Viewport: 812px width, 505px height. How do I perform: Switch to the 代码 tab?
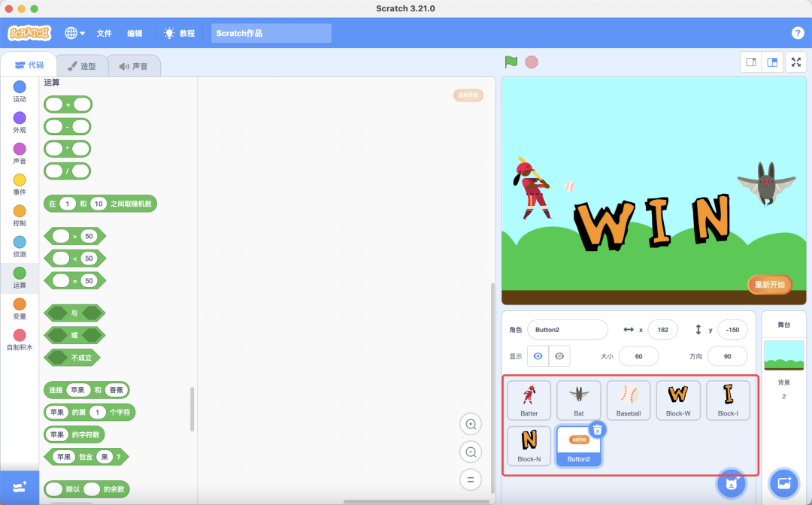[x=29, y=65]
